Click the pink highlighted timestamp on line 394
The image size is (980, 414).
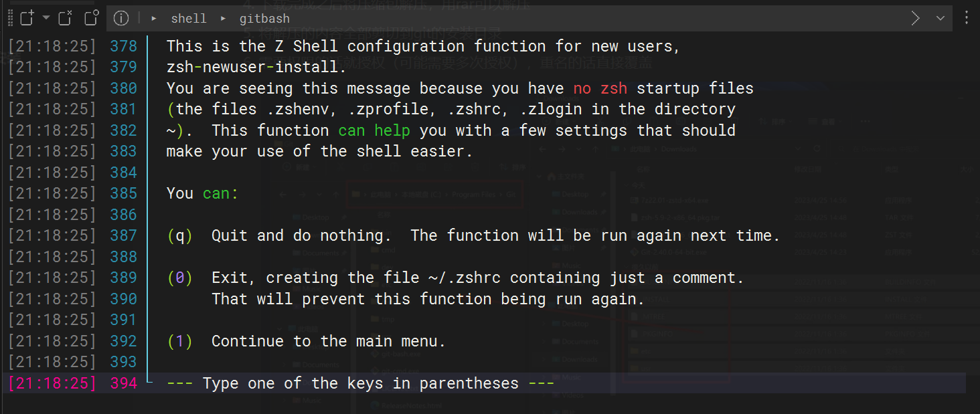coord(52,383)
